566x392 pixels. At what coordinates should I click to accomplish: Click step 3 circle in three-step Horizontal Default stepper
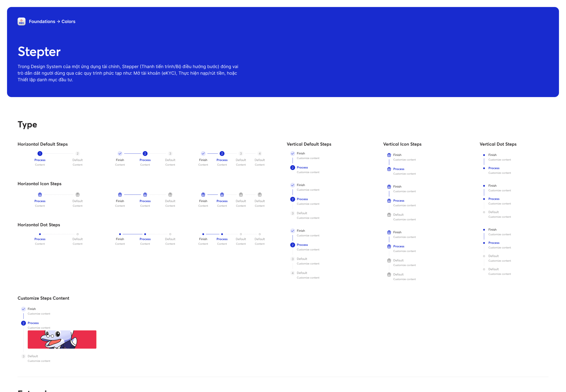(170, 154)
